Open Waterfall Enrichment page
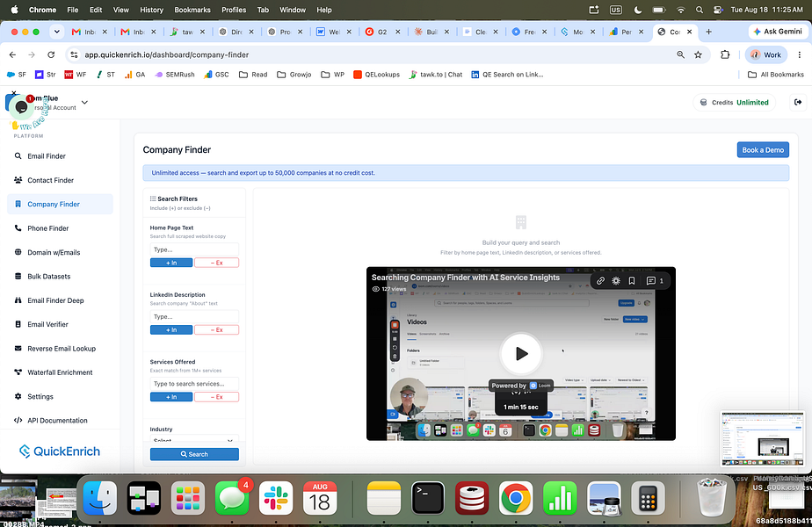Viewport: 812px width, 527px height. 60,372
